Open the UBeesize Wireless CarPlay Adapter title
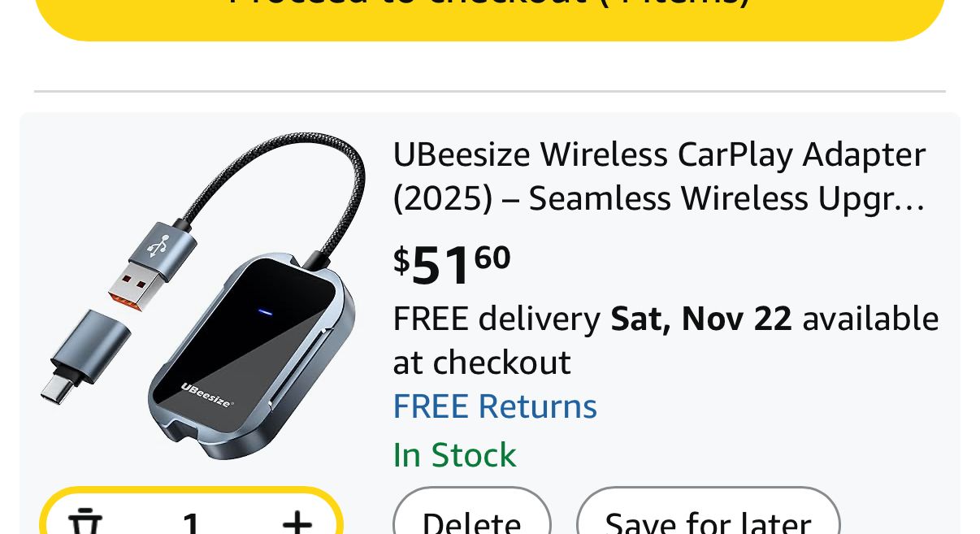The height and width of the screenshot is (534, 980). (x=659, y=154)
